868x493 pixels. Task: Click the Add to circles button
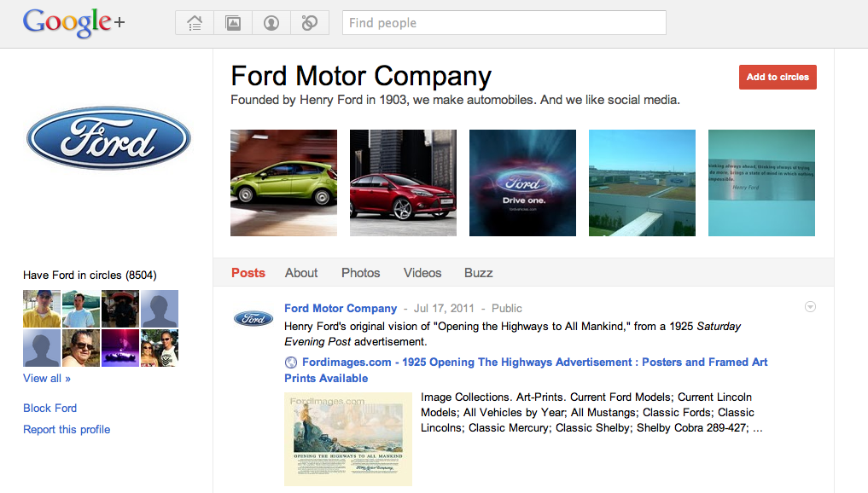(x=778, y=77)
